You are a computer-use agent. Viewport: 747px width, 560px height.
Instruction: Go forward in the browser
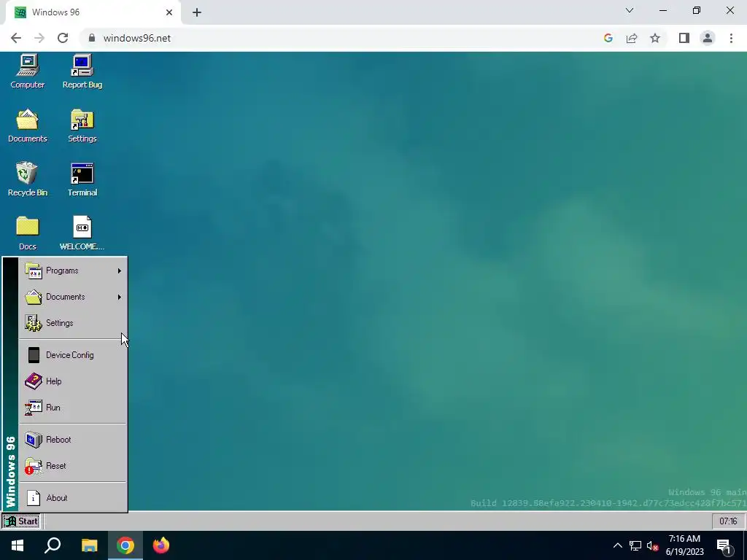(39, 38)
